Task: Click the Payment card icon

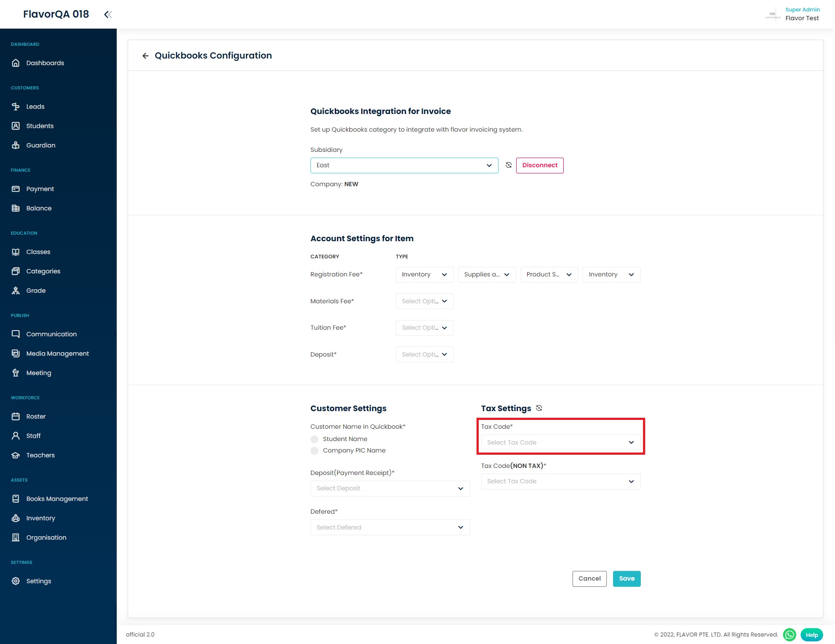Action: tap(16, 189)
